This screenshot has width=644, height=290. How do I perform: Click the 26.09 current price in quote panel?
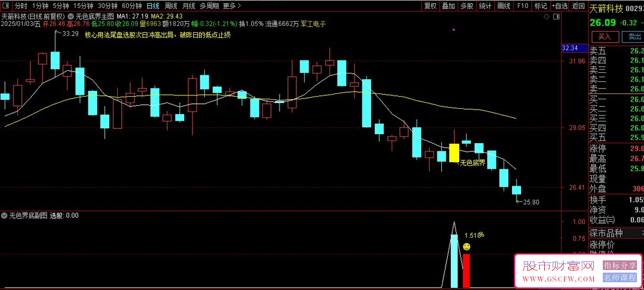click(603, 23)
